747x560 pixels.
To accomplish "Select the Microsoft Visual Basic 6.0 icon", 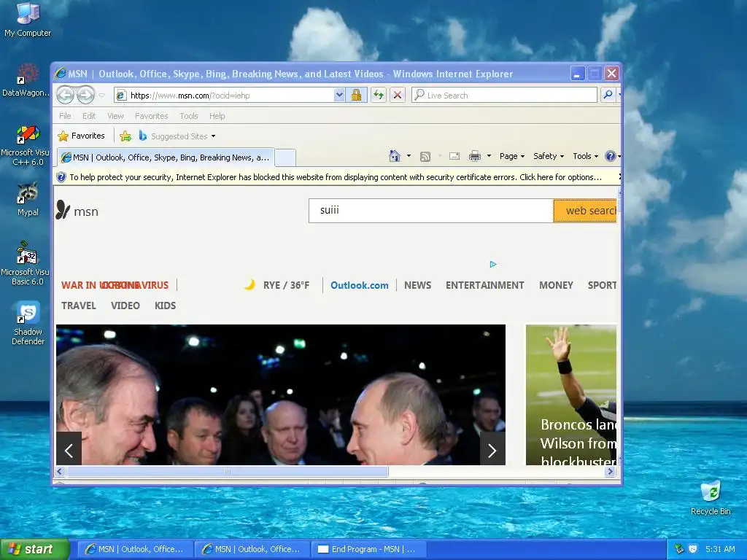I will point(26,263).
